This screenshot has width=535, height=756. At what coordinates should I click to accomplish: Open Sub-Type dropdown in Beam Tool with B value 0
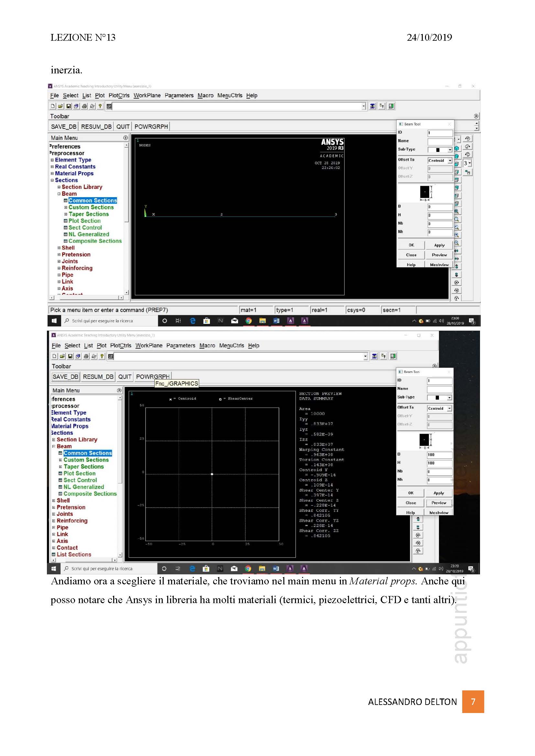(440, 150)
